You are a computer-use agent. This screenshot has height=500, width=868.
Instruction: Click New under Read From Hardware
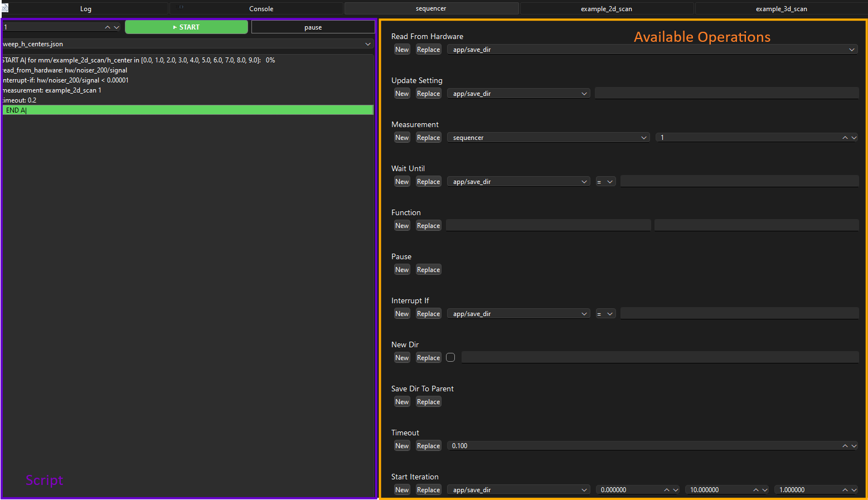pyautogui.click(x=402, y=50)
